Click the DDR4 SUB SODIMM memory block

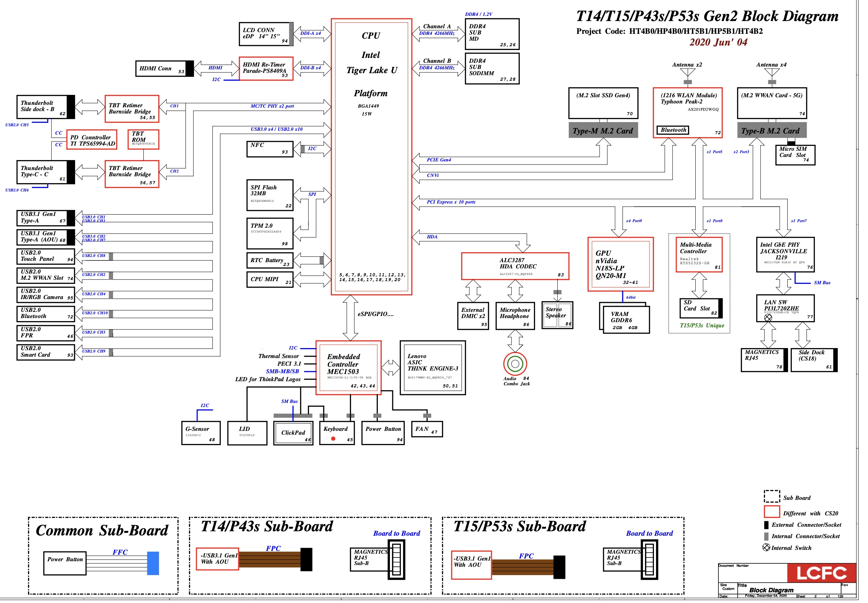pyautogui.click(x=492, y=68)
